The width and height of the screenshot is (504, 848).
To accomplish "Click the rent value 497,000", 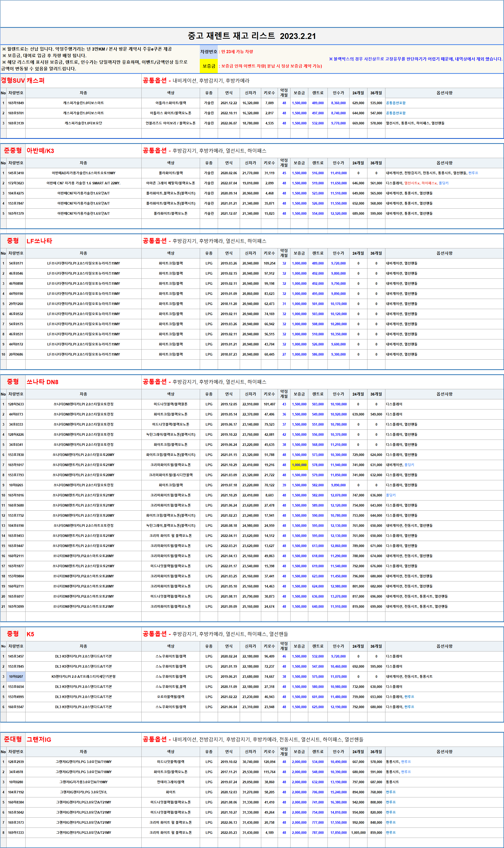I will pyautogui.click(x=318, y=113).
